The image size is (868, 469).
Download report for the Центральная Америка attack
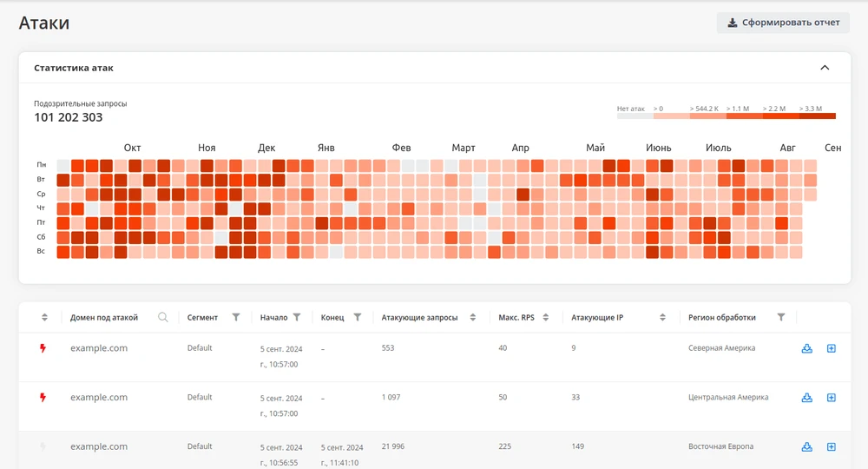[x=806, y=398]
